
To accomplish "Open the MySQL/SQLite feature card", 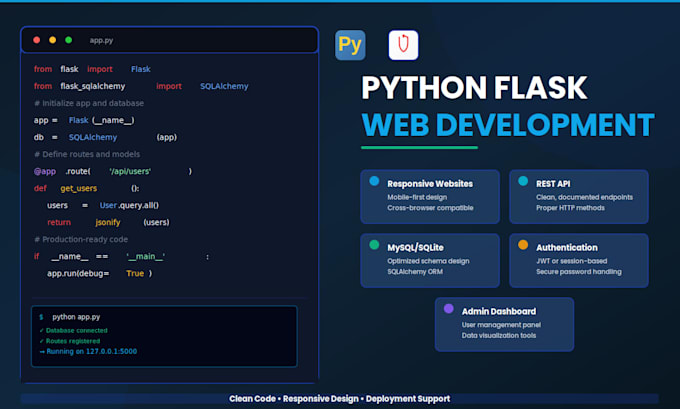I will 430,260.
